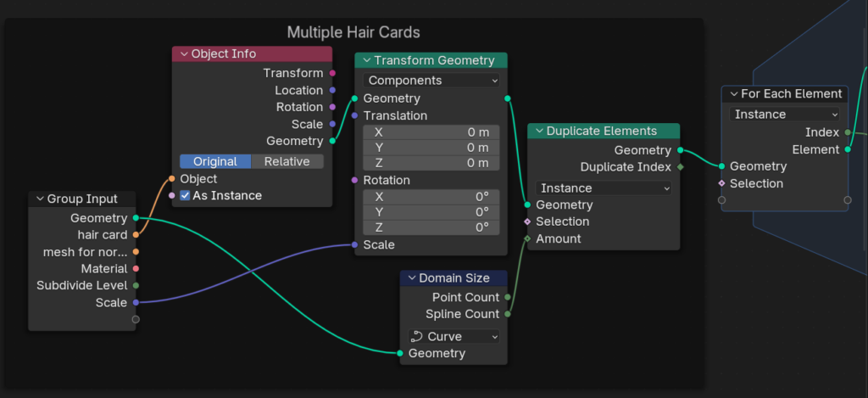Screen dimensions: 868x398
Task: Click the For Each Element Index socket
Action: tap(848, 132)
